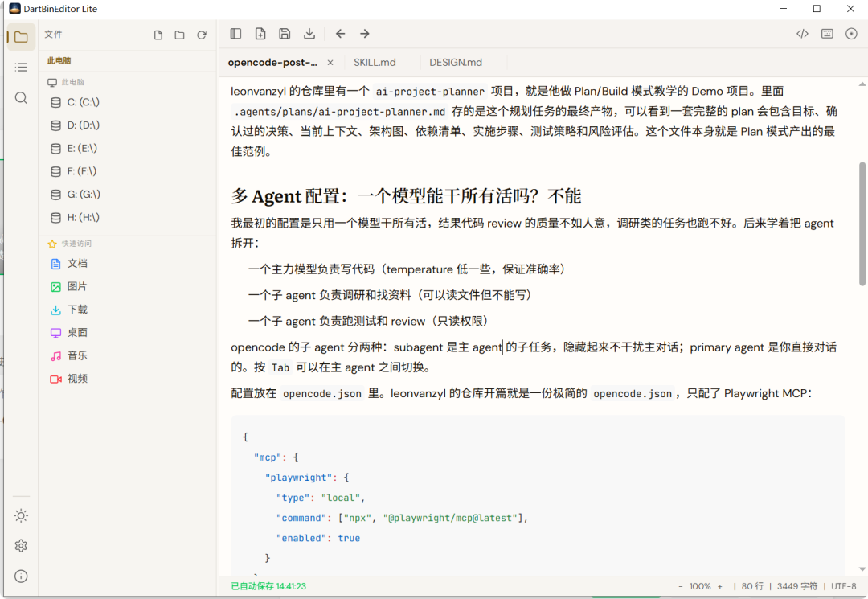
Task: Click the "command" code line
Action: click(402, 518)
